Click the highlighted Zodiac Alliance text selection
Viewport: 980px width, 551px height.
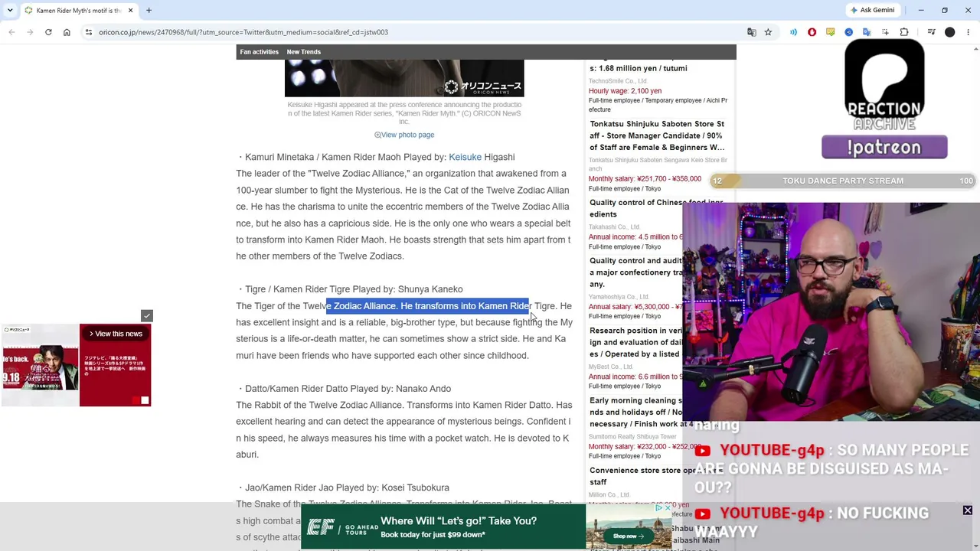point(428,306)
